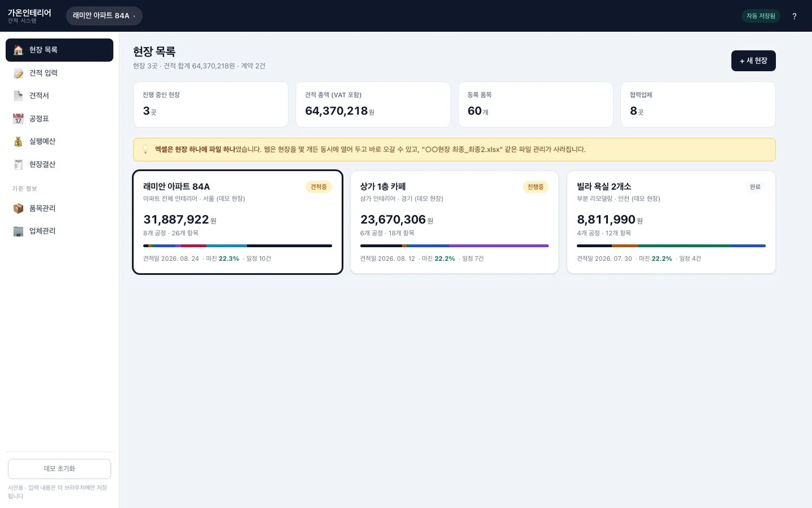This screenshot has width=812, height=508.
Task: Select the 상가 1층 카페 card title
Action: 383,187
